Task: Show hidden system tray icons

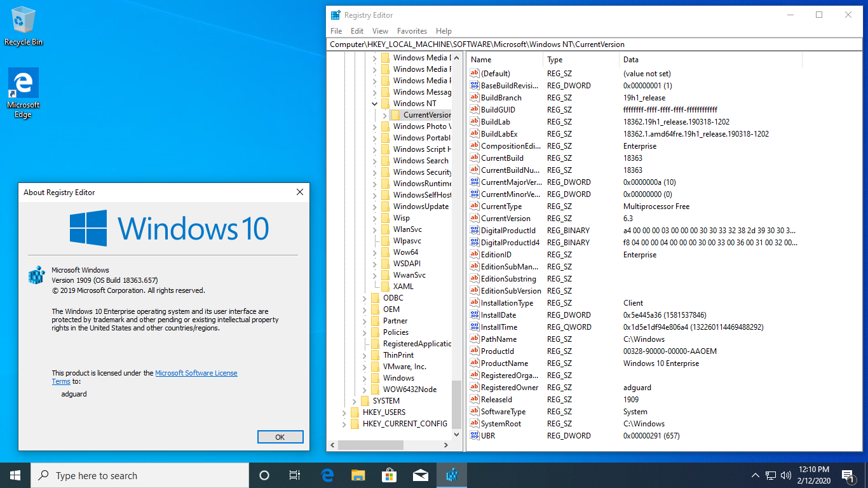Action: (756, 475)
